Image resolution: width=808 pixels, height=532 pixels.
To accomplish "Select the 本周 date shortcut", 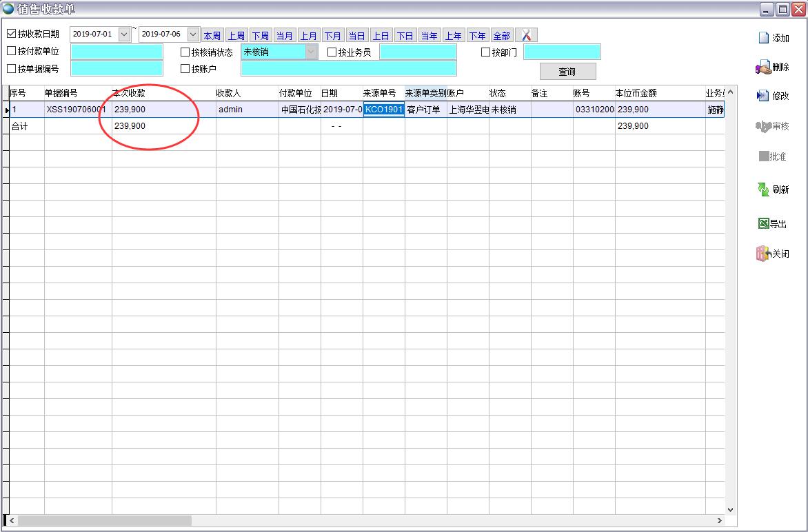I will coord(212,36).
